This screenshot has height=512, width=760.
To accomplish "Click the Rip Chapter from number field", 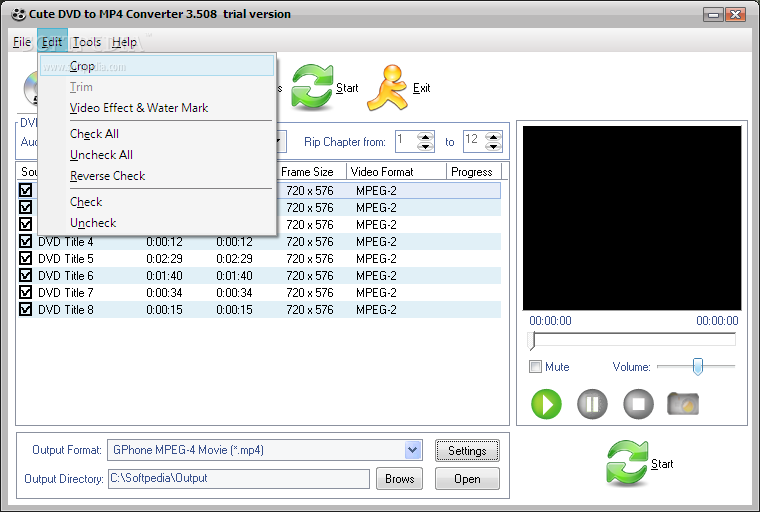I will (406, 142).
